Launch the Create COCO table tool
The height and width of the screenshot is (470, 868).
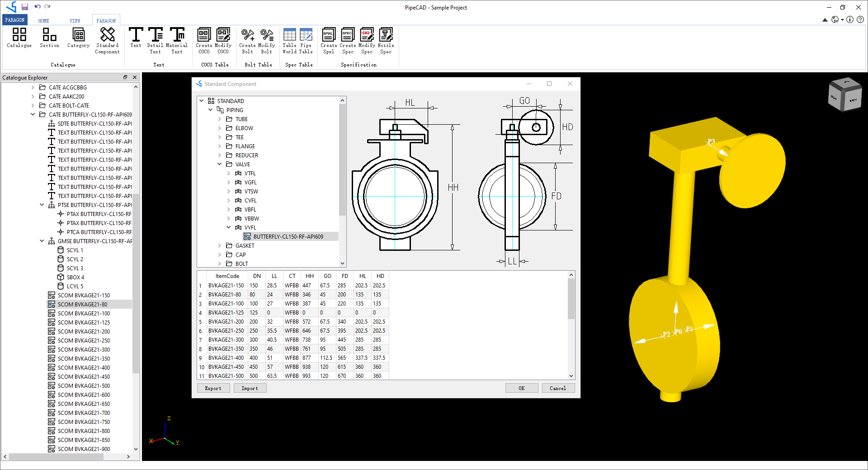click(x=204, y=41)
